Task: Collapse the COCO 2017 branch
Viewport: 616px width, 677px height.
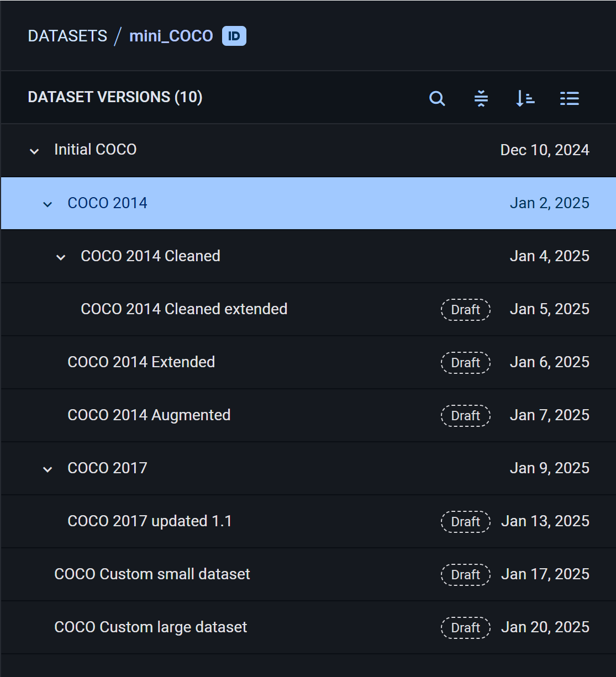Action: pyautogui.click(x=48, y=469)
